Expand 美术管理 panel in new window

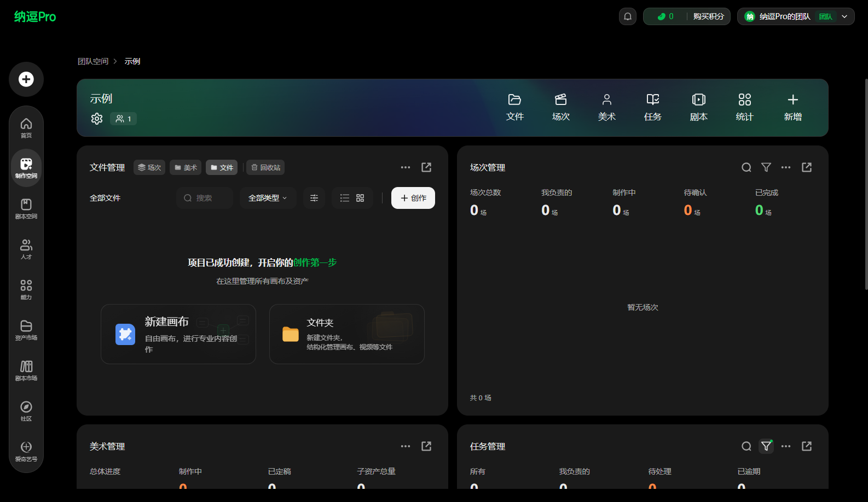click(x=426, y=446)
